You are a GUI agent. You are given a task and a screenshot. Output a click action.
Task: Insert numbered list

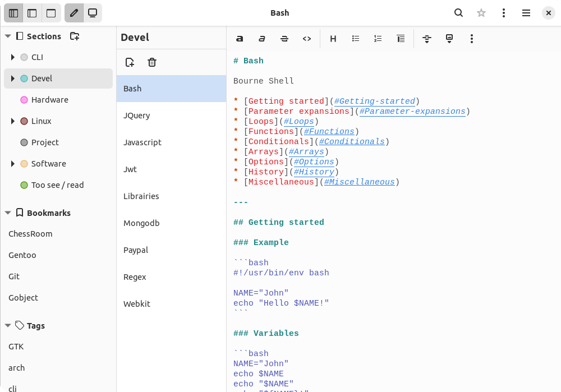[378, 39]
